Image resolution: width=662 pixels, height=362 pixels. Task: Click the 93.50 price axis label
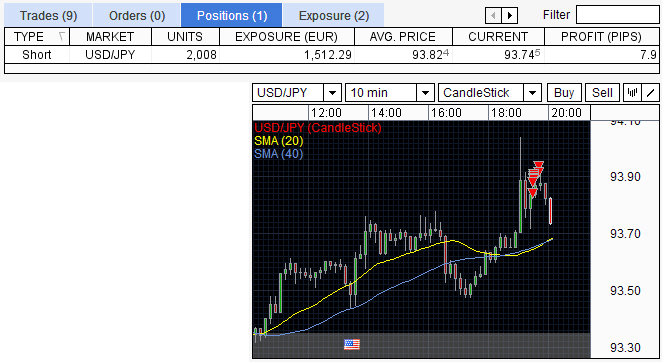[625, 291]
